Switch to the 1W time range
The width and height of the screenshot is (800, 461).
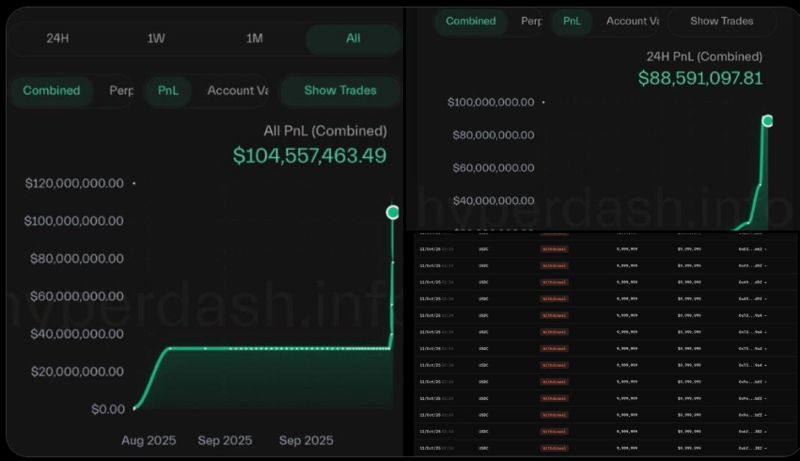pos(156,38)
